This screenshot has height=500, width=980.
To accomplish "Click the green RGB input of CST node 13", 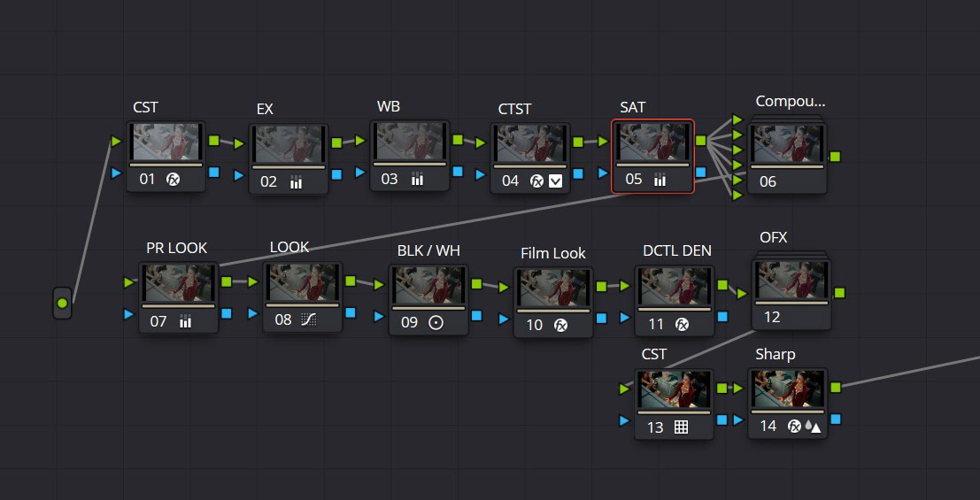I will click(x=624, y=388).
